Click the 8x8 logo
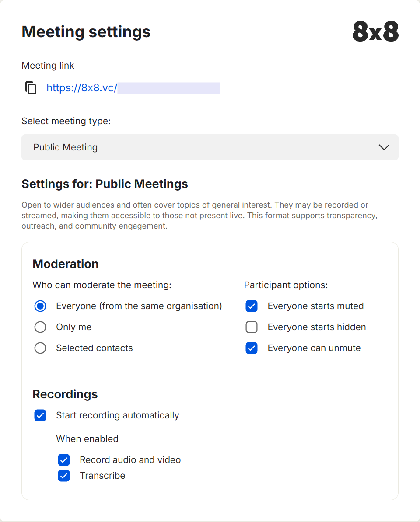The height and width of the screenshot is (522, 420). [375, 32]
